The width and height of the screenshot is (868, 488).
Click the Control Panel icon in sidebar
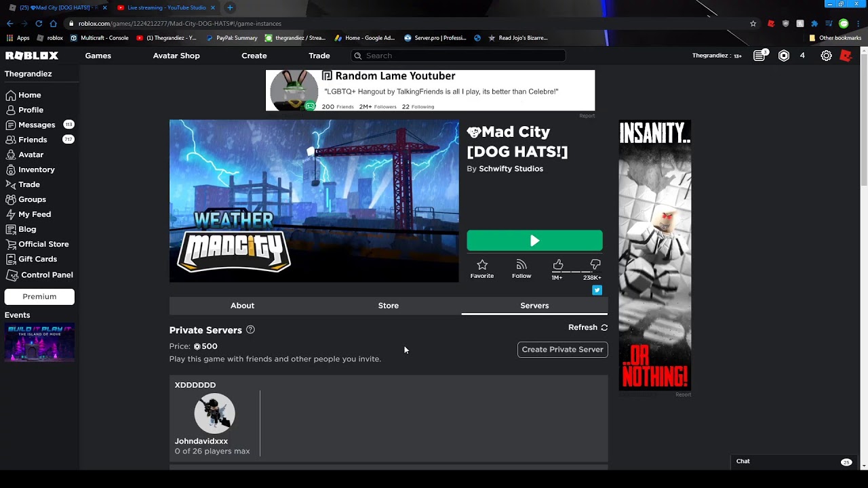pos(12,274)
